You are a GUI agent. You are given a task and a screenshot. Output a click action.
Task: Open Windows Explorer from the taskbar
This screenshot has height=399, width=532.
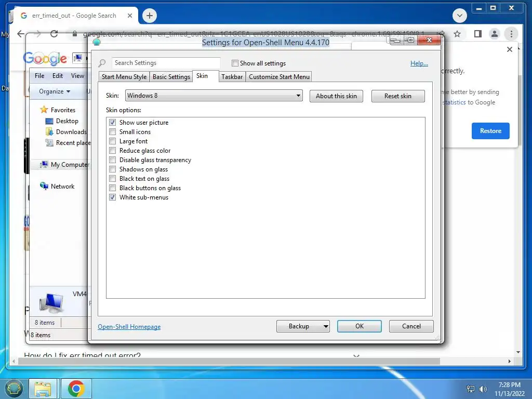pyautogui.click(x=43, y=389)
